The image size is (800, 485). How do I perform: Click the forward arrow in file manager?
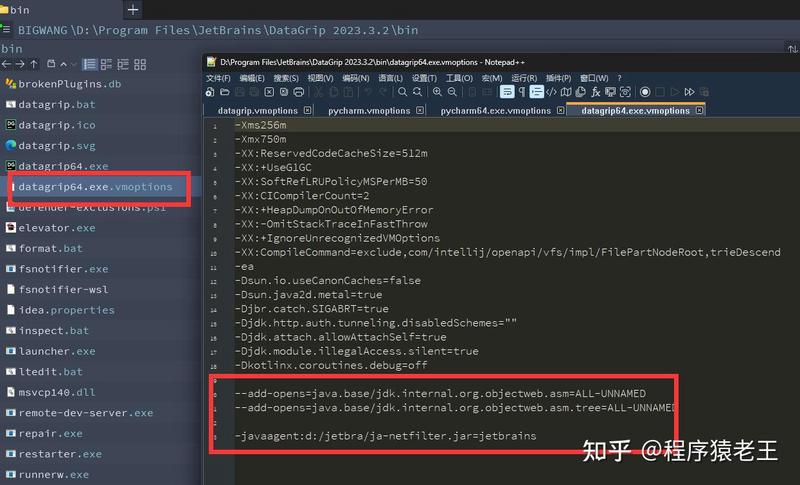click(20, 64)
